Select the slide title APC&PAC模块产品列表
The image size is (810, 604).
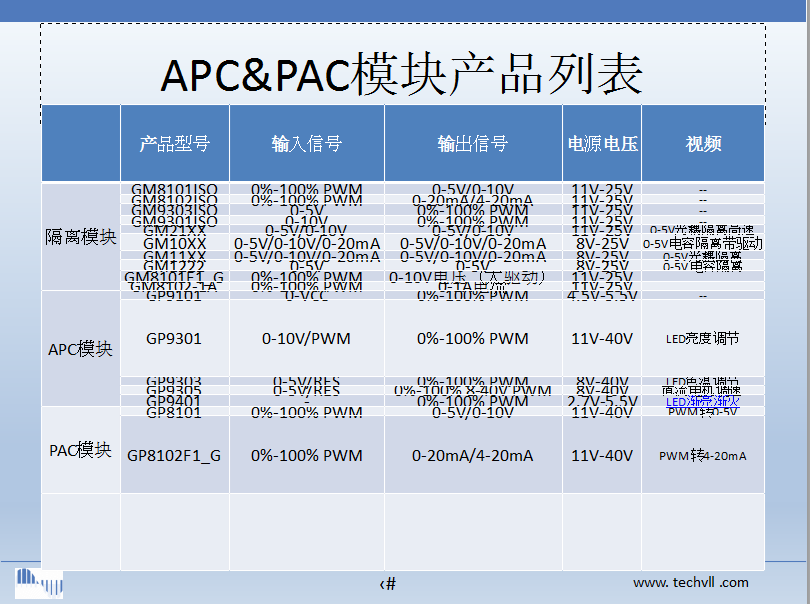pos(402,75)
